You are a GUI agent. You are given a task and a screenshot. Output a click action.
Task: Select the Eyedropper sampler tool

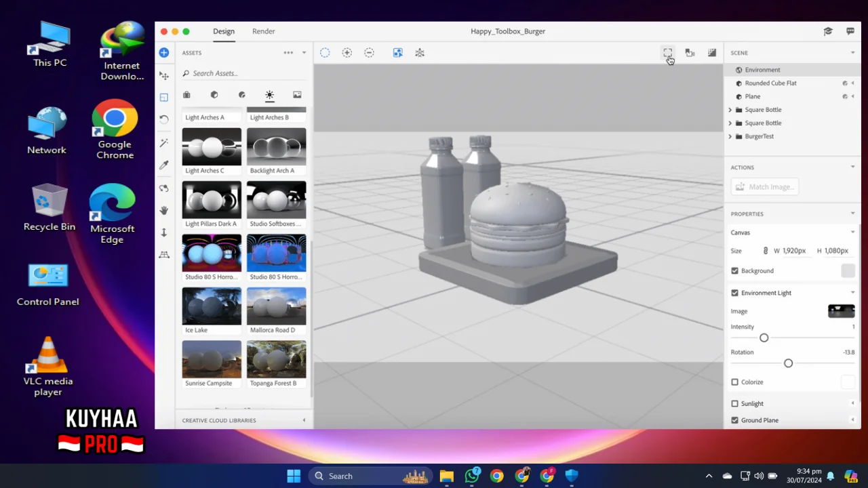[x=164, y=165]
